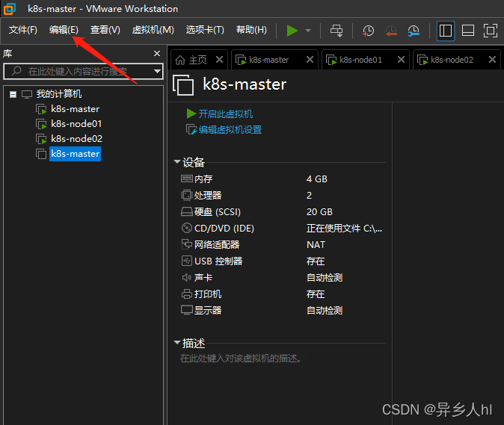Click the 声卡 value 自动检测
Screen dimensions: 504x425
click(x=325, y=277)
